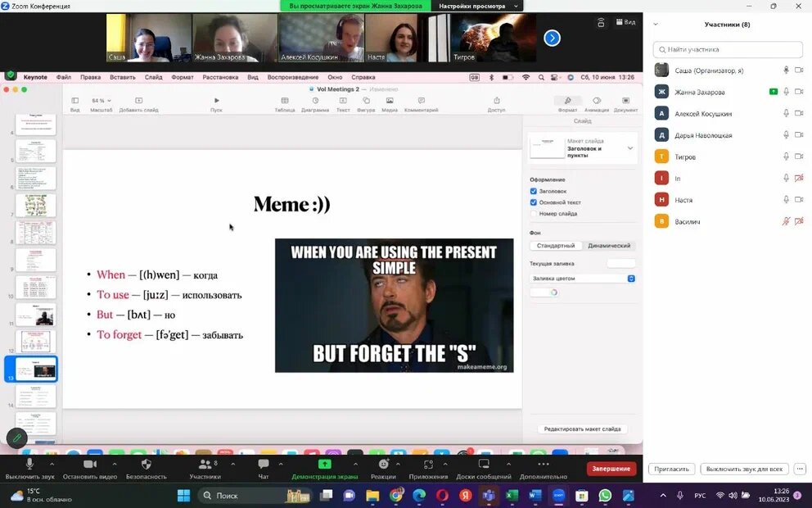Click Выключить звук для всех button

coord(744,469)
